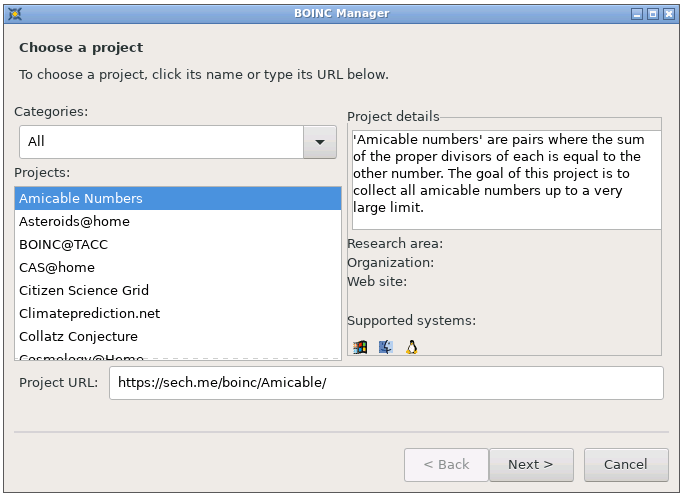
Task: Maximize the BOINC Manager window
Action: pos(653,14)
